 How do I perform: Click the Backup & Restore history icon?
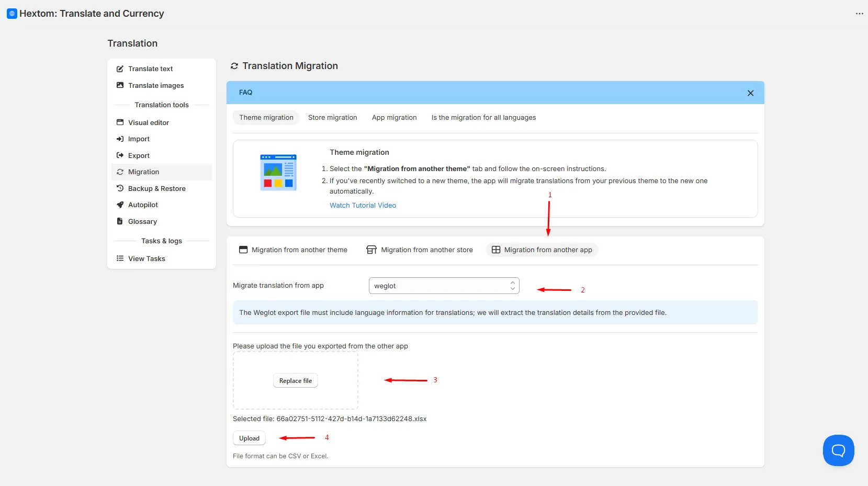point(120,188)
